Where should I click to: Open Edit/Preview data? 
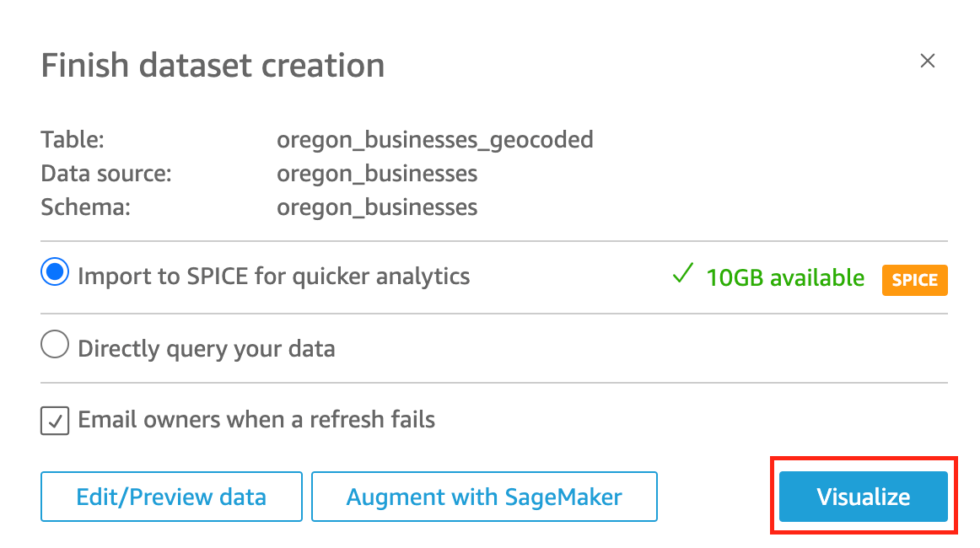pyautogui.click(x=171, y=497)
